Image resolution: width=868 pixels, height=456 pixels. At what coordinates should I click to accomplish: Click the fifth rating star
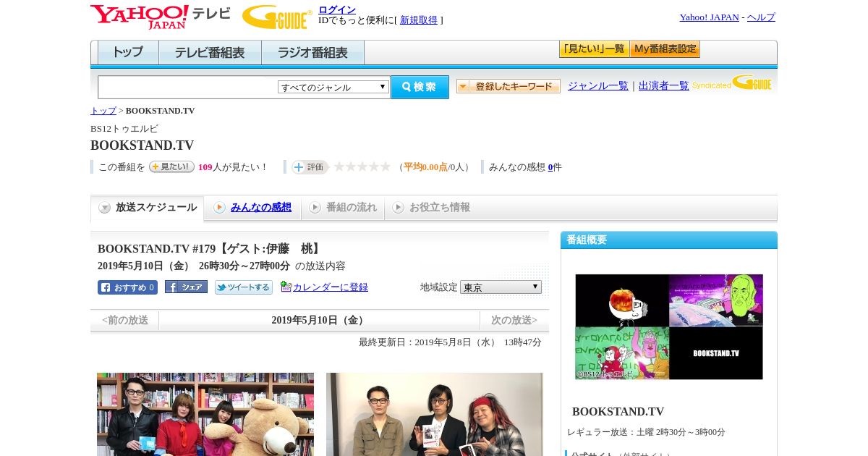(386, 166)
